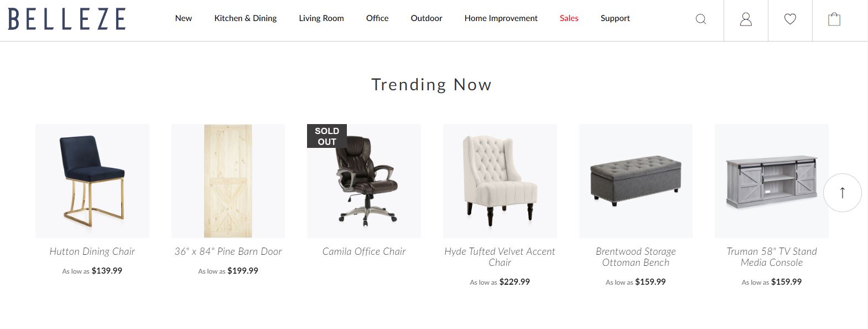
Task: Go to homepage via BELLEZE logo
Action: tap(67, 19)
